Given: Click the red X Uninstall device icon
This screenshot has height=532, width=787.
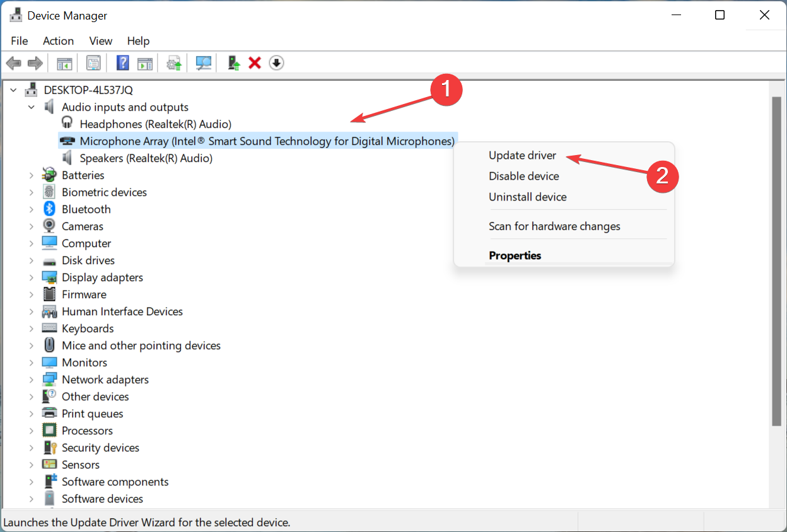Looking at the screenshot, I should click(x=255, y=63).
